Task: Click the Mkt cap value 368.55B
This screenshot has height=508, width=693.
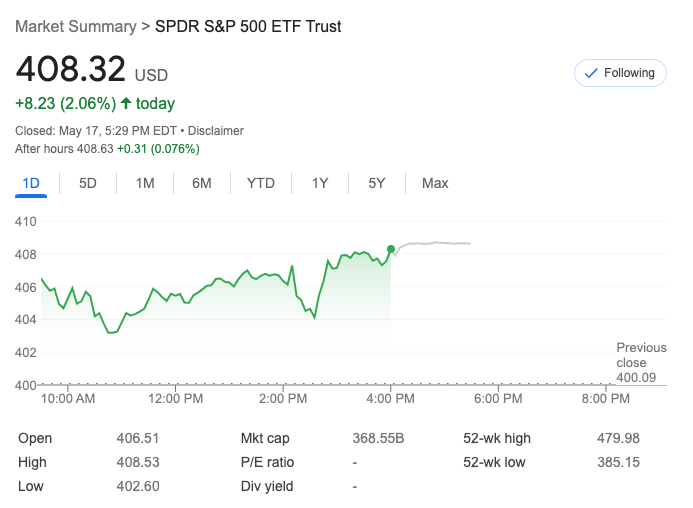Action: tap(378, 438)
